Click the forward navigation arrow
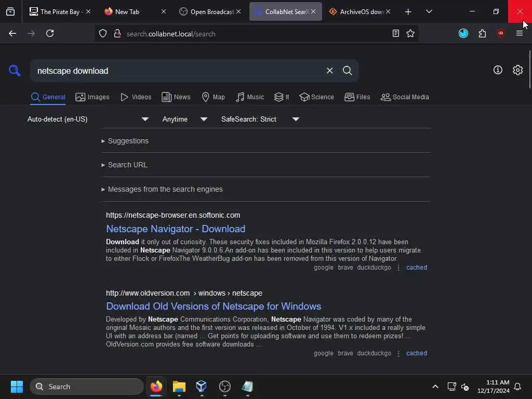The width and height of the screenshot is (532, 399). 31,34
